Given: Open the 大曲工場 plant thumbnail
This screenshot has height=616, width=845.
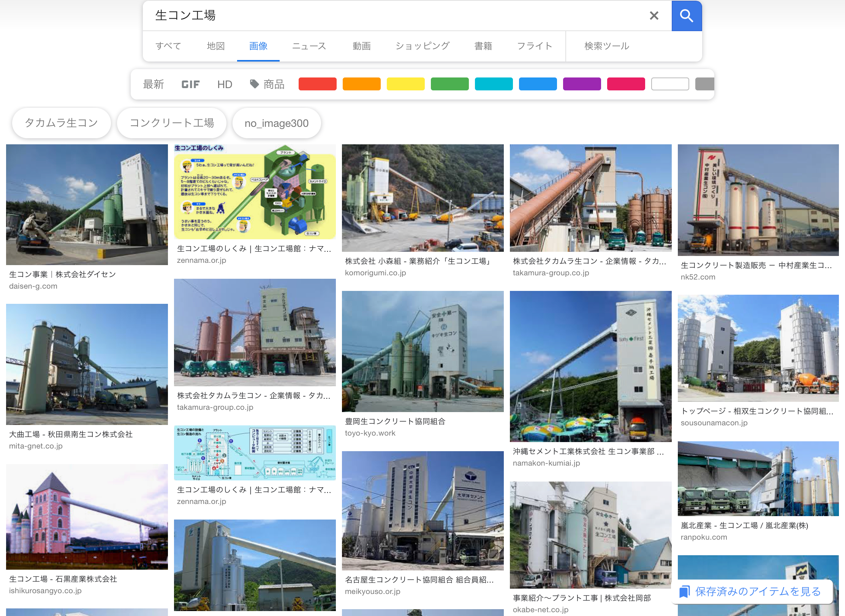Looking at the screenshot, I should (87, 364).
